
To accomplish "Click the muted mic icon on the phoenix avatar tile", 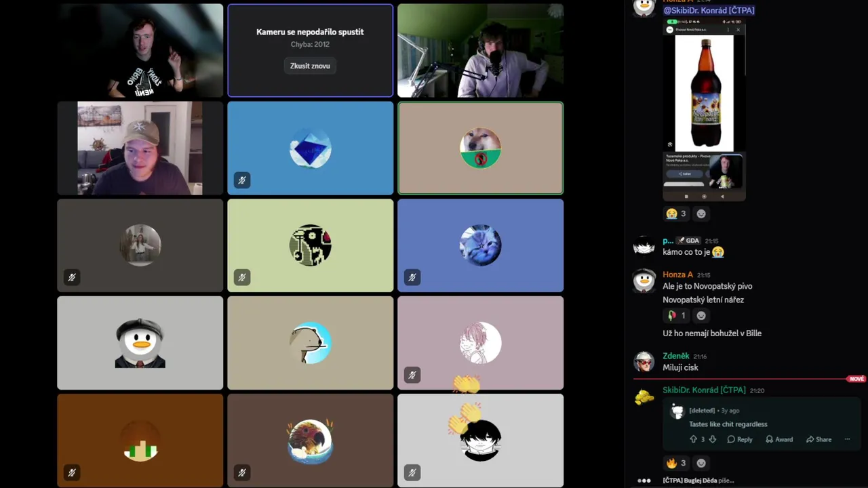I will click(242, 472).
